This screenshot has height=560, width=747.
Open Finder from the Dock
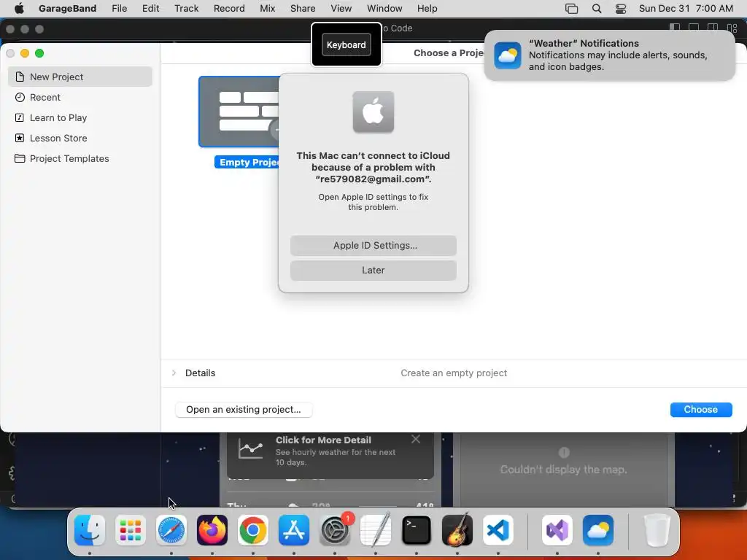tap(90, 530)
